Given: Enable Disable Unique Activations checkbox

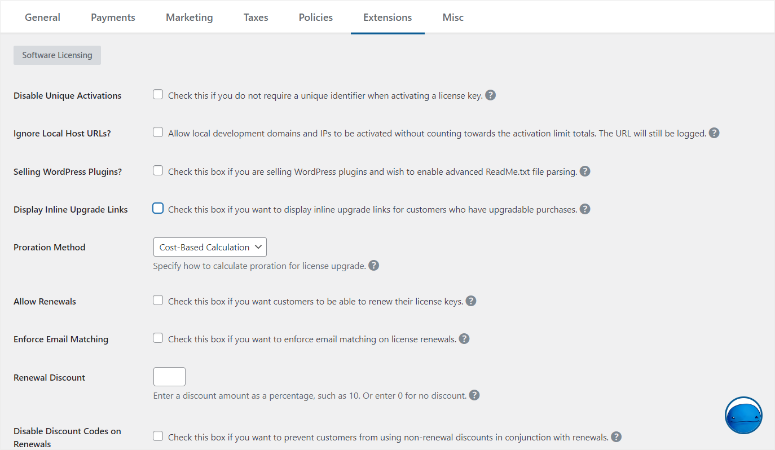Looking at the screenshot, I should (158, 95).
